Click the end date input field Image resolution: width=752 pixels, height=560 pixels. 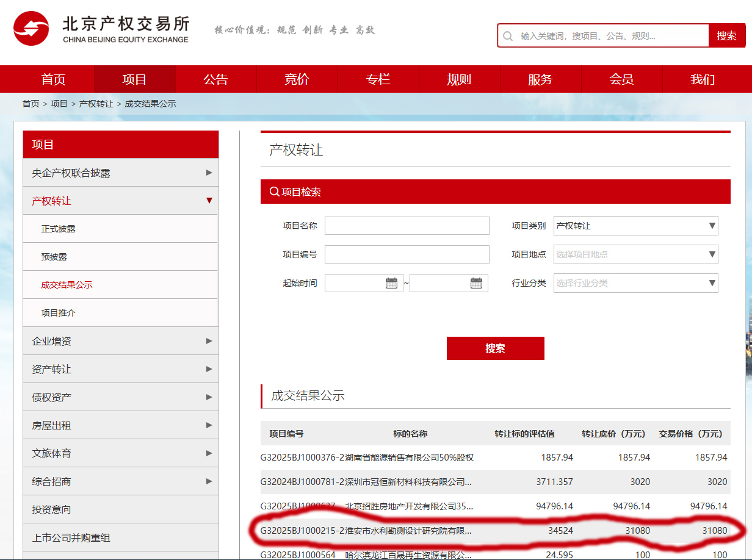(449, 283)
